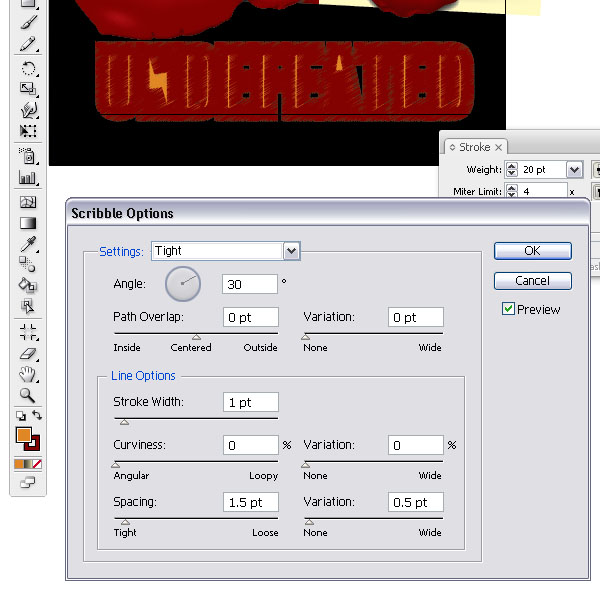Screen dimensions: 600x600
Task: Click the Path Overlap value field
Action: [x=251, y=317]
